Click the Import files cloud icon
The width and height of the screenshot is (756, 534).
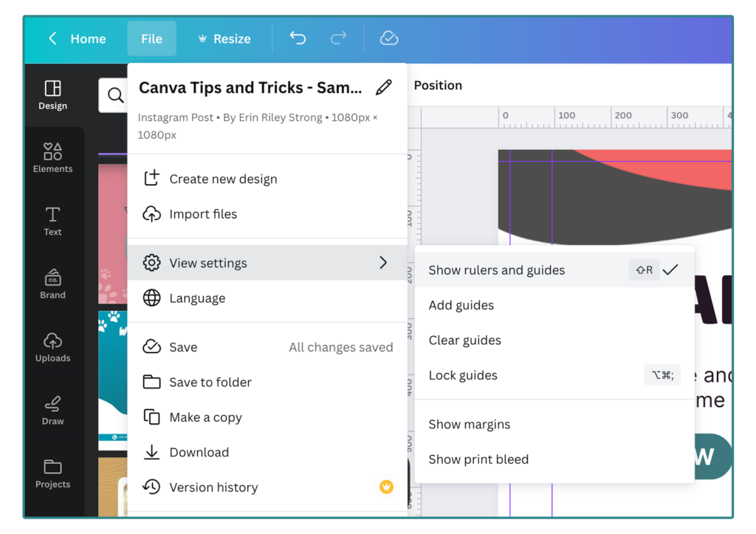[151, 213]
